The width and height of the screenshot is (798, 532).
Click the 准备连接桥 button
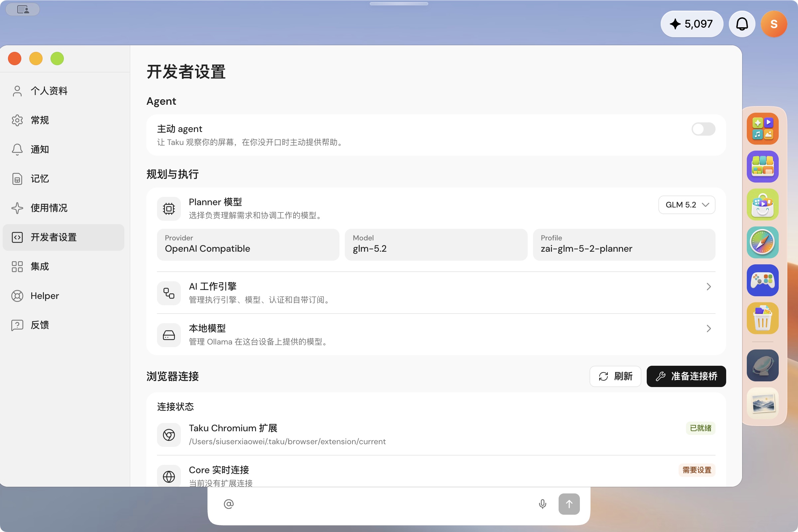coord(686,376)
